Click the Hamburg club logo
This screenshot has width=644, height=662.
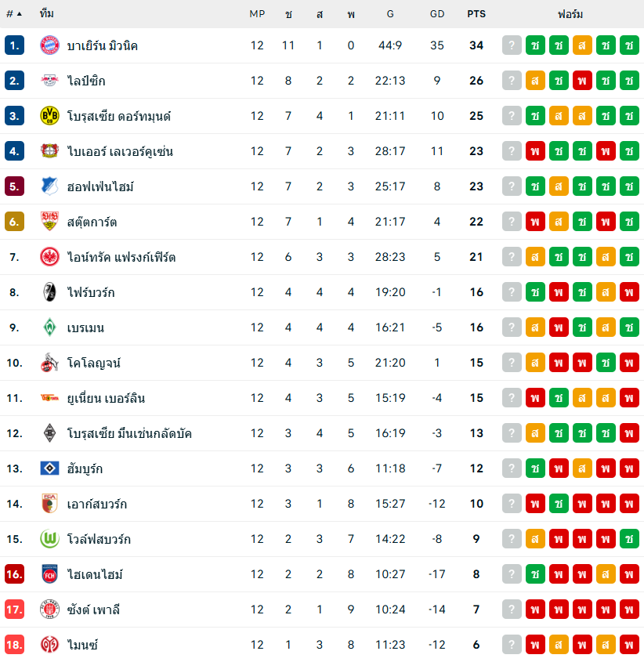click(49, 468)
